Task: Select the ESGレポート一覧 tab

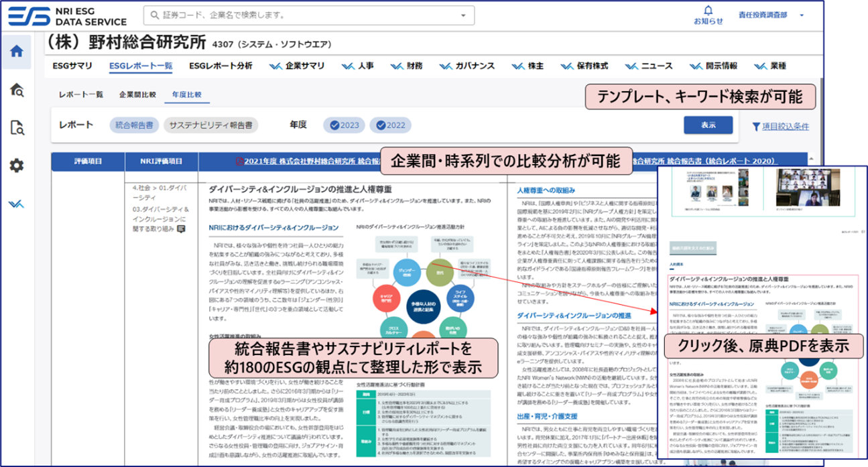Action: click(x=141, y=66)
